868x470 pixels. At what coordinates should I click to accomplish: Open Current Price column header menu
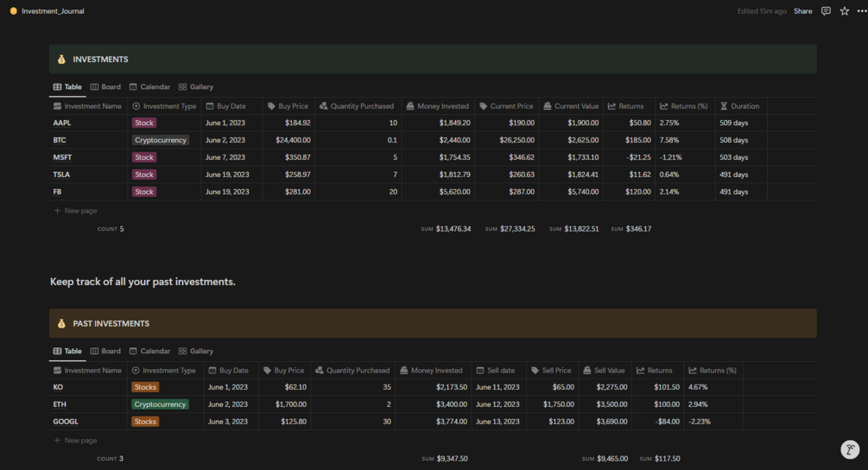(x=506, y=106)
